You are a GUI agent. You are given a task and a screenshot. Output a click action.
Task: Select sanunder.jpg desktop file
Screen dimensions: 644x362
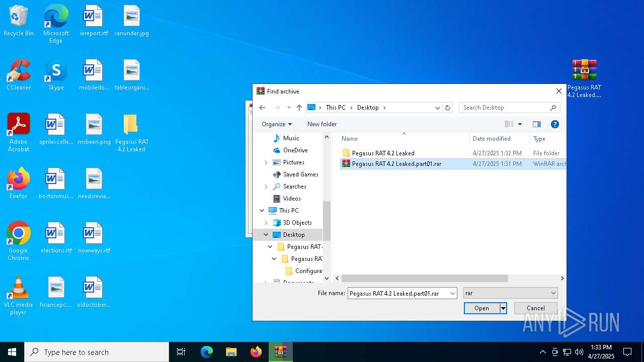[131, 21]
